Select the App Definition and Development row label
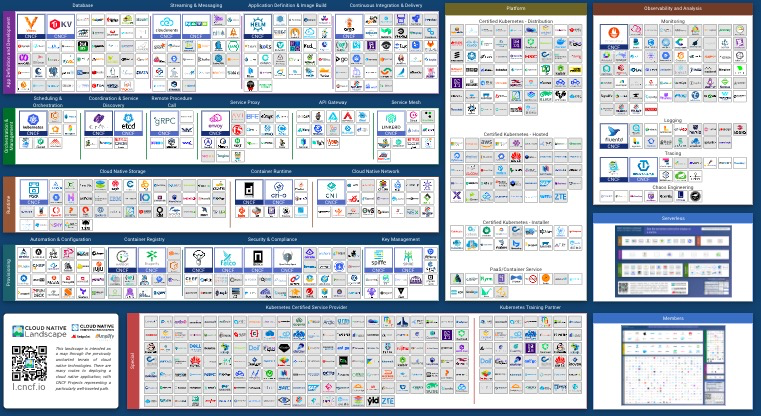The image size is (761, 416). pos(9,52)
